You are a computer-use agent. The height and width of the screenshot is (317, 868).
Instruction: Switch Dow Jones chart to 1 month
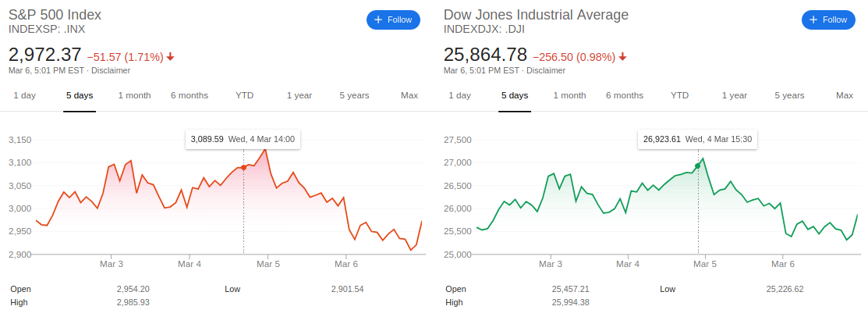(569, 95)
